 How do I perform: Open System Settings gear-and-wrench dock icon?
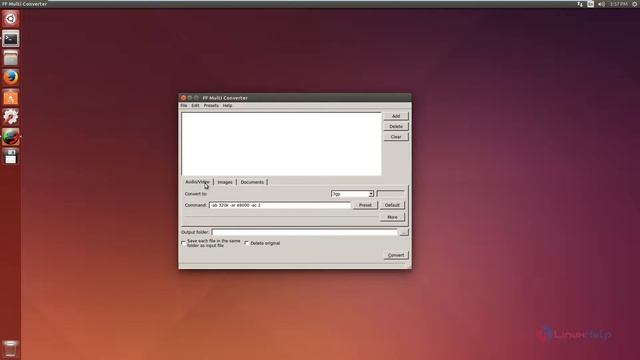11,117
